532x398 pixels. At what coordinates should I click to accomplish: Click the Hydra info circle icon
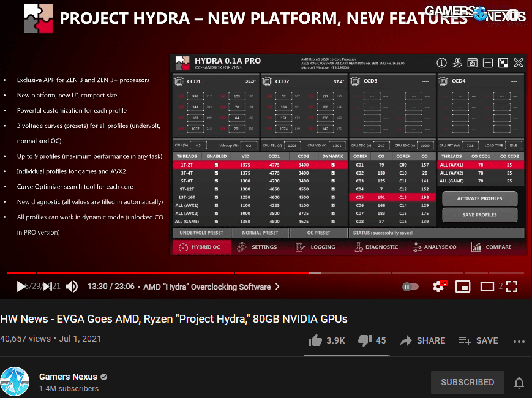point(441,63)
